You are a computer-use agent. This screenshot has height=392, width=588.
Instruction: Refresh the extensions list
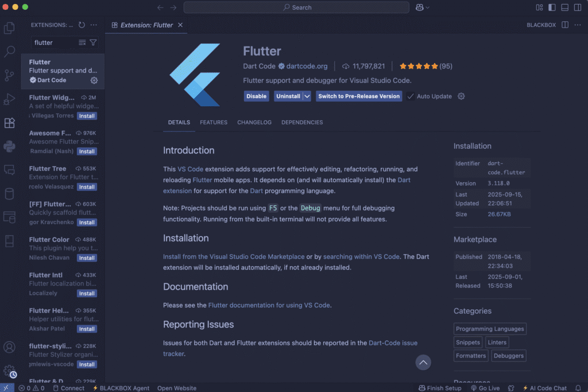tap(82, 25)
